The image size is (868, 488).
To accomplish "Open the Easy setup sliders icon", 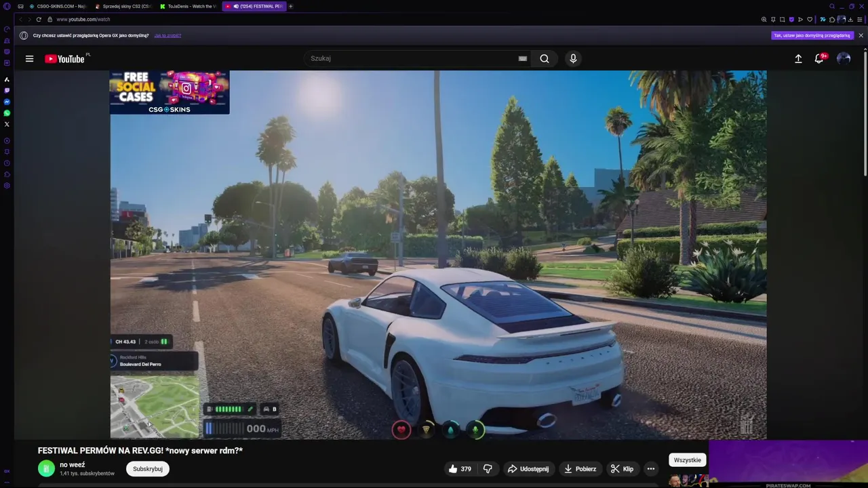I will (x=859, y=20).
